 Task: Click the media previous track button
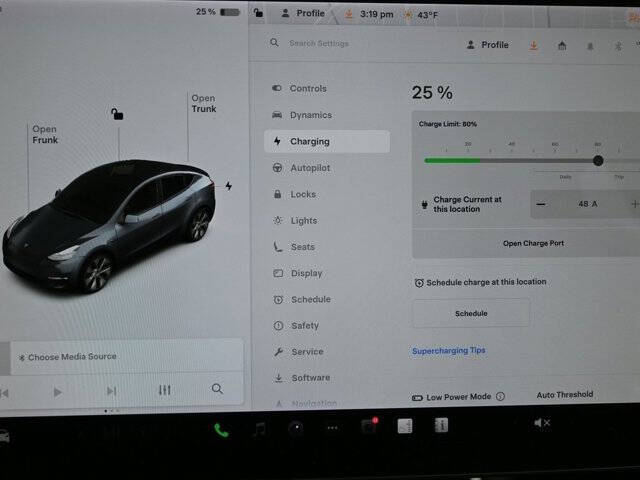pyautogui.click(x=4, y=393)
